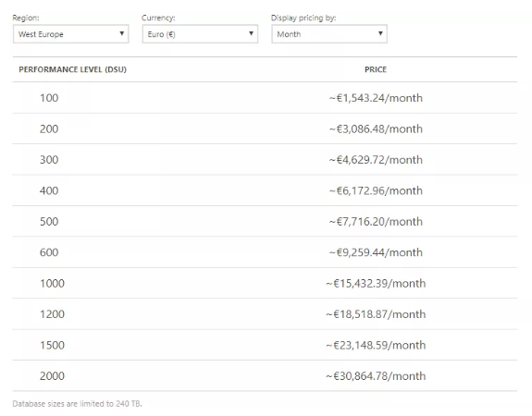Click the ~€6,172.96/month price
Screen dimensions: 532x416
376,190
